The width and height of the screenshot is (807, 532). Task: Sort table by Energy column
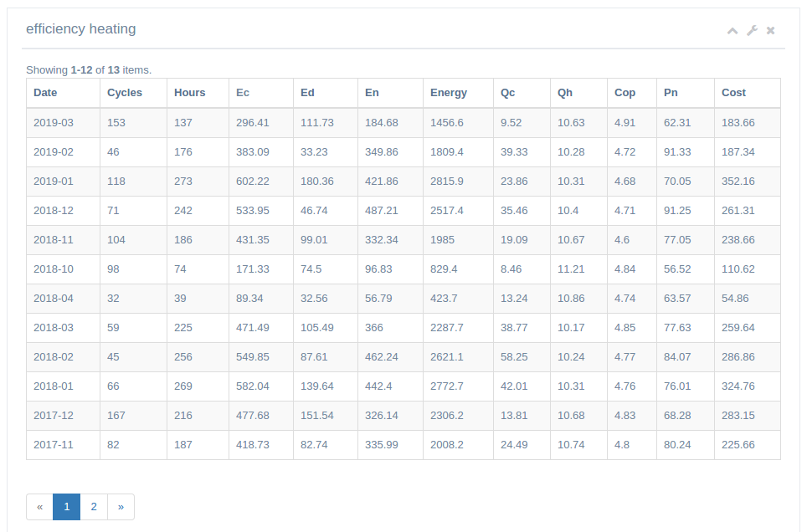[x=449, y=93]
